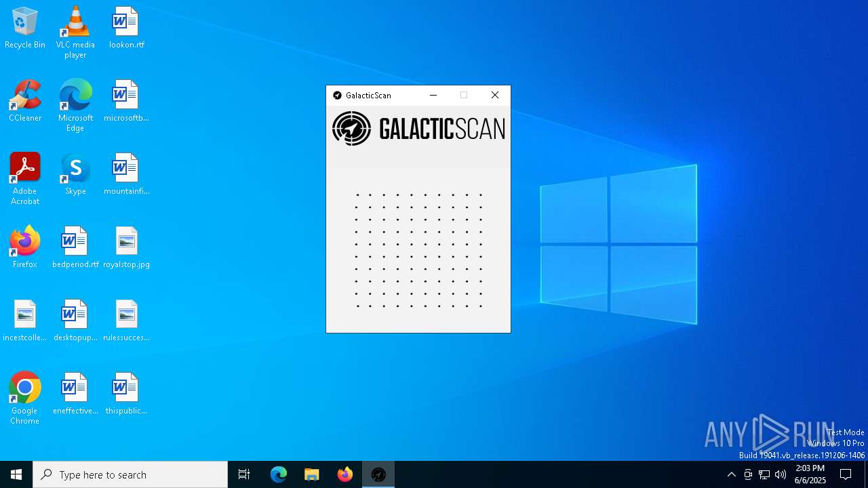The image size is (868, 488).
Task: Select the desktopup... Word document
Action: [75, 321]
